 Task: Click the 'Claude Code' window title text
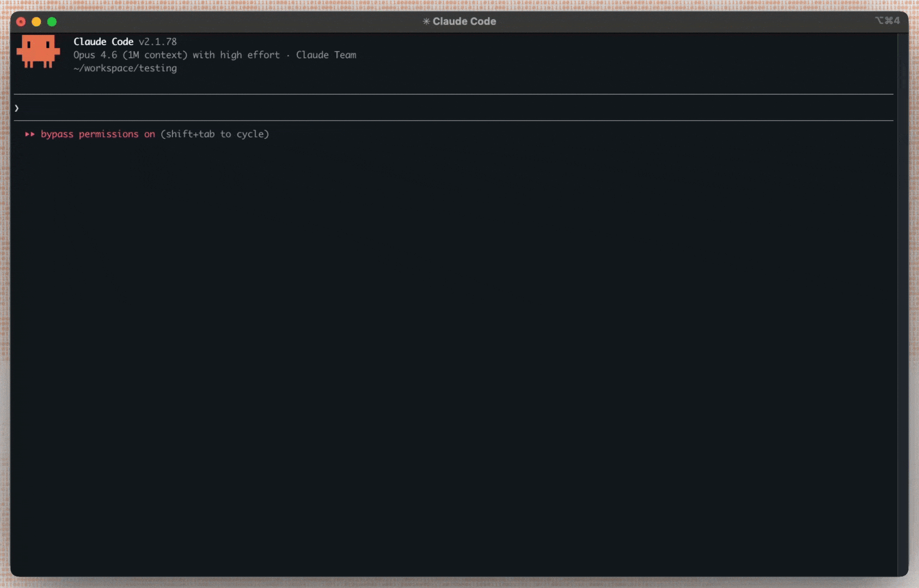[x=464, y=21]
